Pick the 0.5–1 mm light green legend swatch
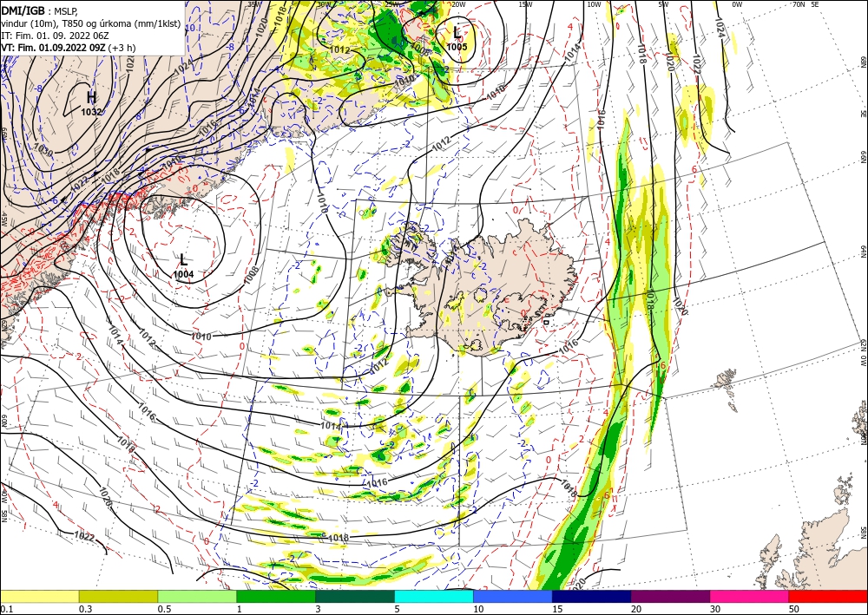This screenshot has height=615, width=868. [197, 596]
